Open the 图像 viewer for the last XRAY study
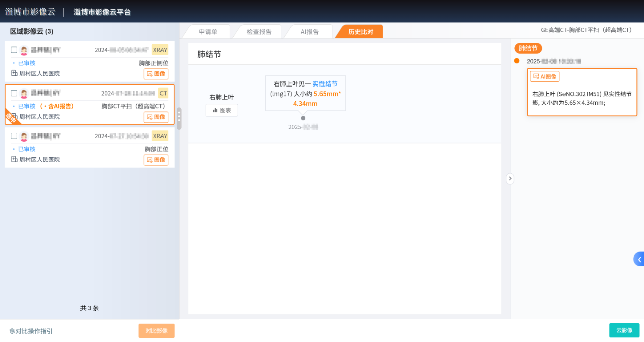Screen dimensions: 644x342 point(156,159)
